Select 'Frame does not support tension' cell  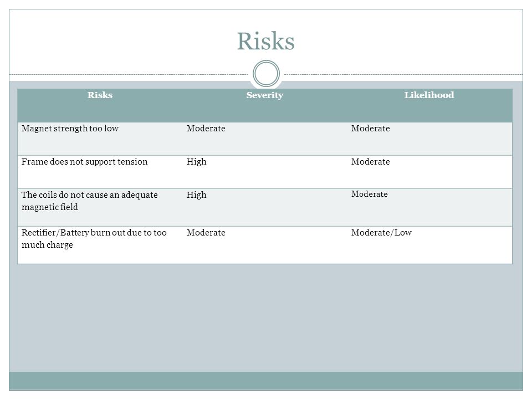(100, 172)
